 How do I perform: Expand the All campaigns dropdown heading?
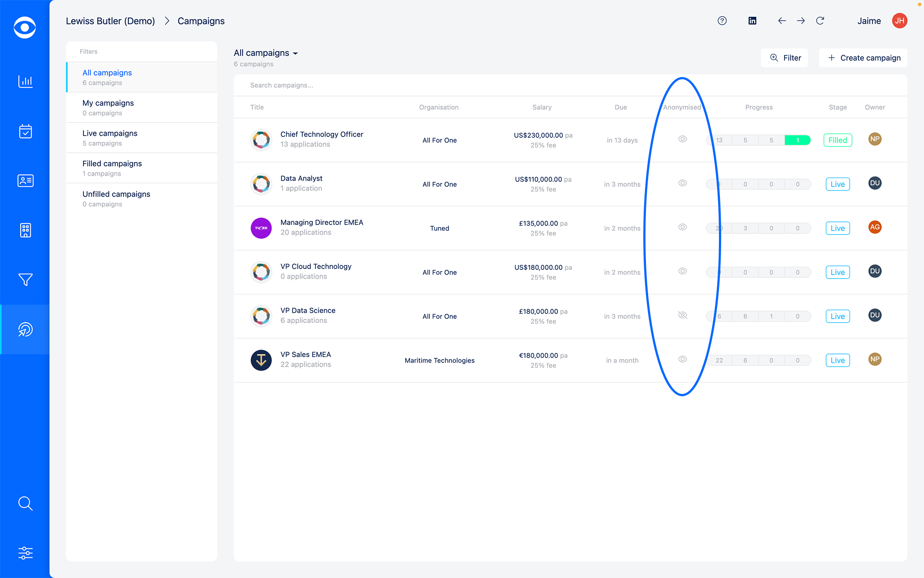[x=266, y=53]
